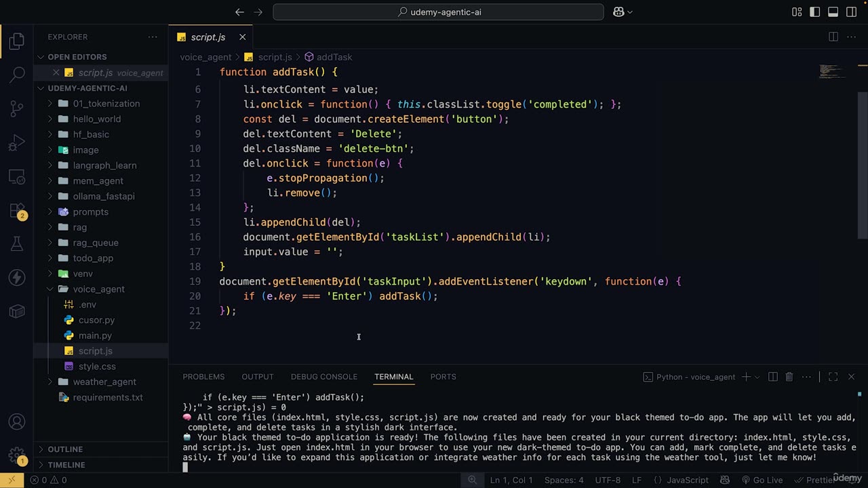Open the Manage gear menu
The height and width of the screenshot is (488, 868).
17,455
